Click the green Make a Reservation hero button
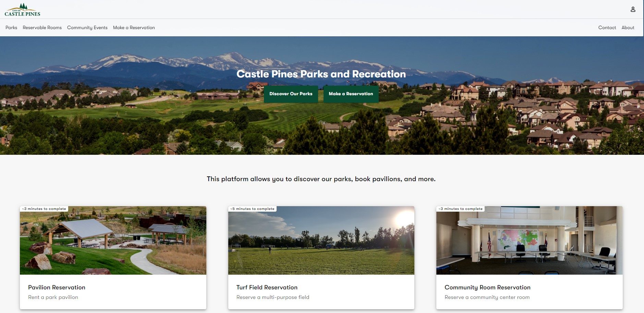644x313 pixels. [x=351, y=94]
